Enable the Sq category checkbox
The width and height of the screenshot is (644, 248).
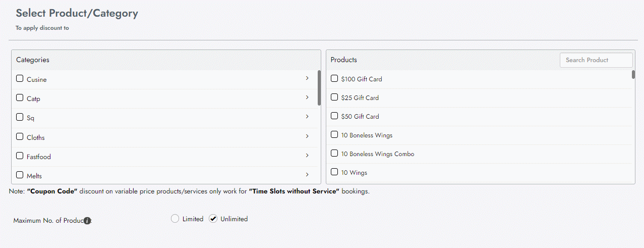[x=20, y=117]
